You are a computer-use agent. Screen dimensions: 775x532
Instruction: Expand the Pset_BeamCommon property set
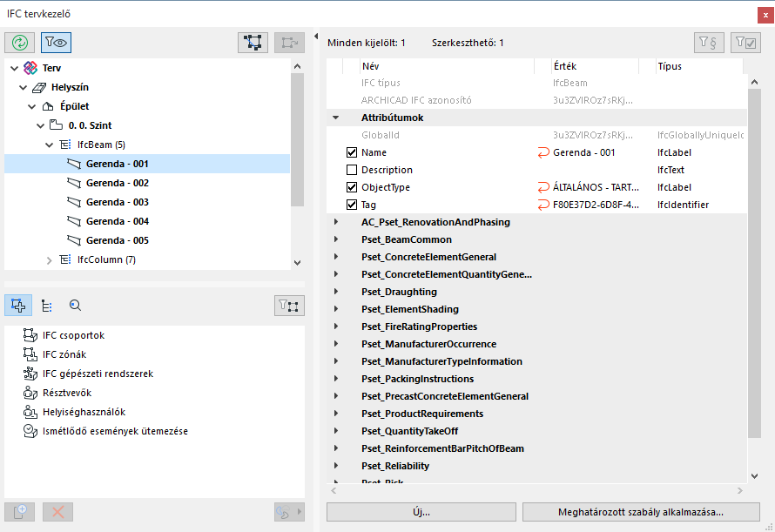pyautogui.click(x=335, y=239)
